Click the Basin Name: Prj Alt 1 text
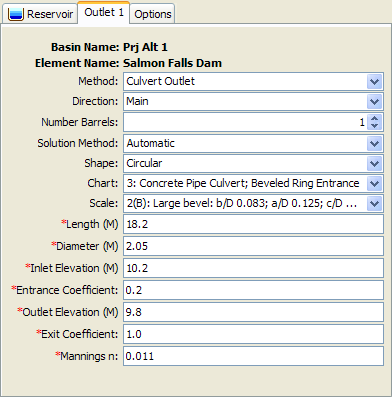 pyautogui.click(x=109, y=47)
